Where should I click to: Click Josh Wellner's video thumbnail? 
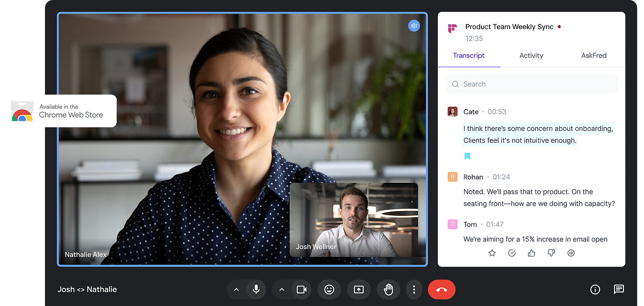(354, 220)
